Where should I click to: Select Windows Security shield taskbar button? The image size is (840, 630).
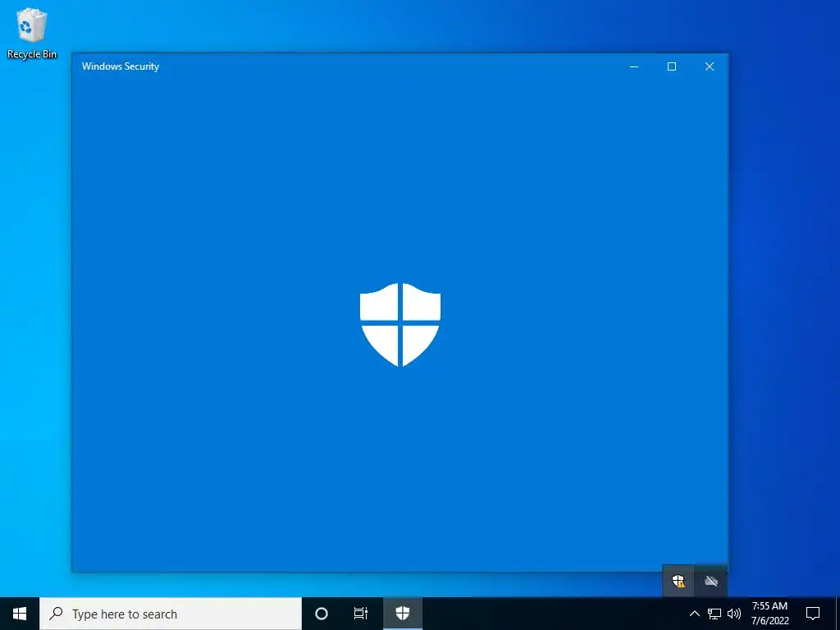(402, 614)
